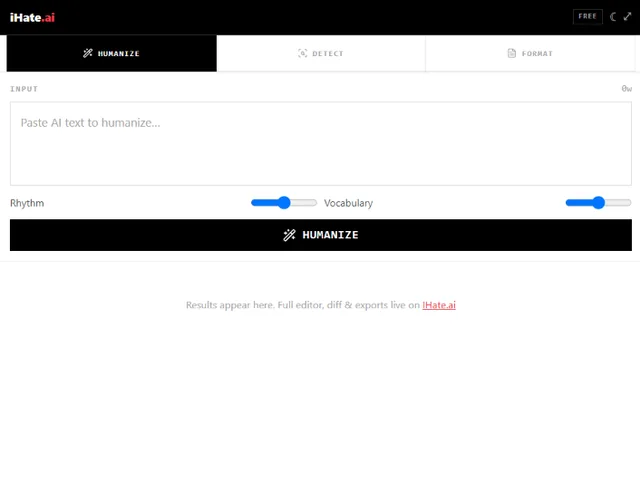The width and height of the screenshot is (640, 492).
Task: Adjust the Rhythm slider
Action: [x=284, y=203]
